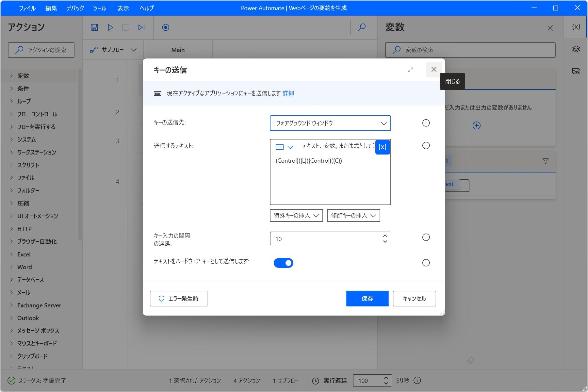Screen dimensions: 588x392
Task: Click the キャンセル button
Action: pyautogui.click(x=414, y=299)
